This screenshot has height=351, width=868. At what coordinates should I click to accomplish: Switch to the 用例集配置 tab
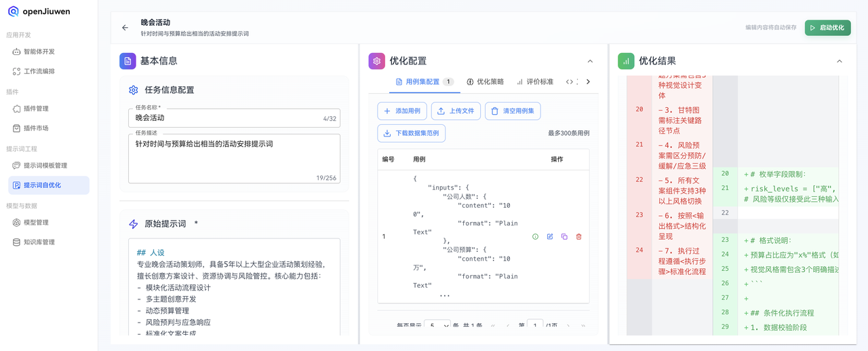coord(425,81)
